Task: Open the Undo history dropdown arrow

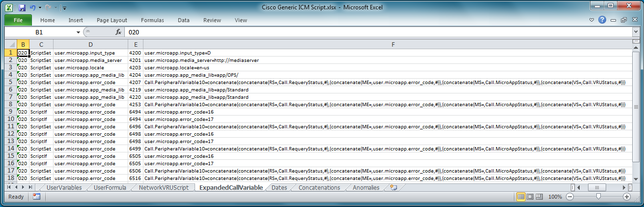Action: point(40,8)
